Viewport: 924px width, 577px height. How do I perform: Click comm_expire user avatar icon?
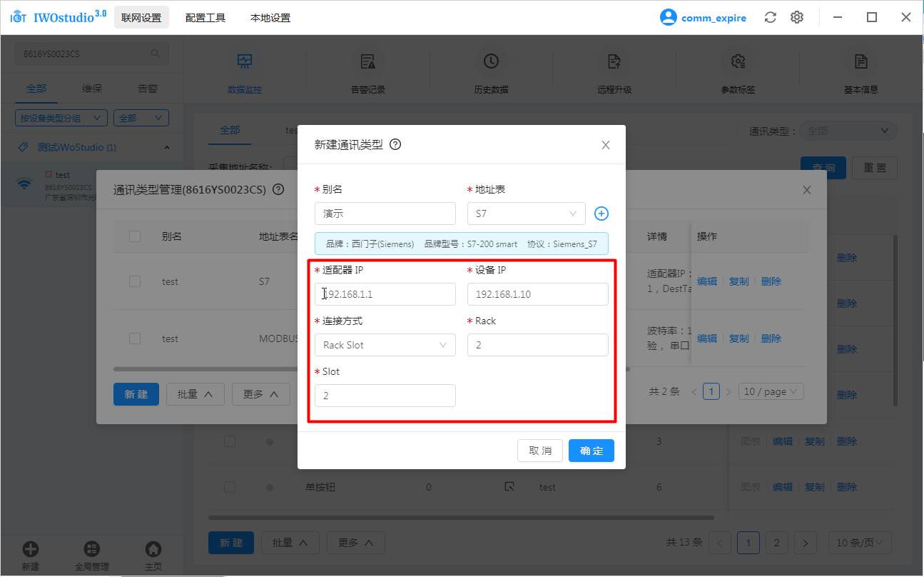tap(668, 18)
